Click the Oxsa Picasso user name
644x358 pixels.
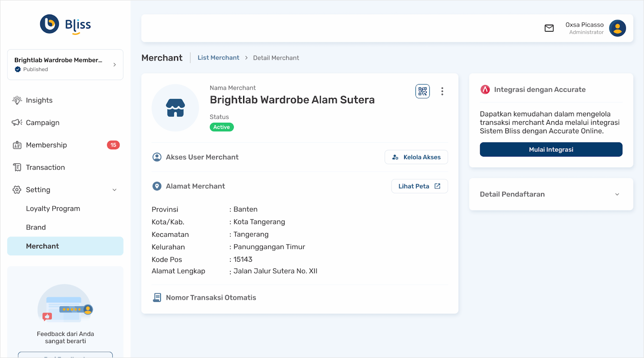pos(584,25)
